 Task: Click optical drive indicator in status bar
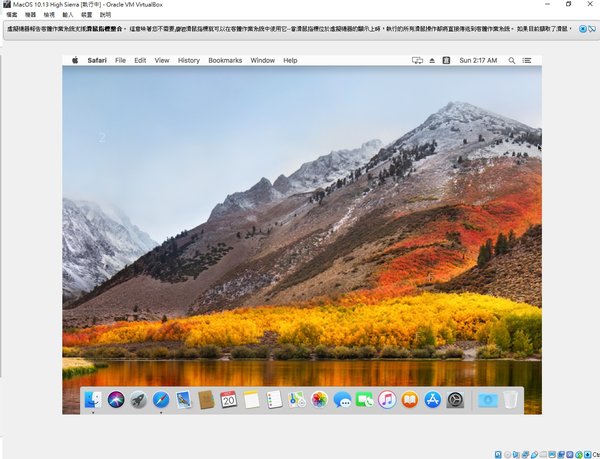point(507,454)
